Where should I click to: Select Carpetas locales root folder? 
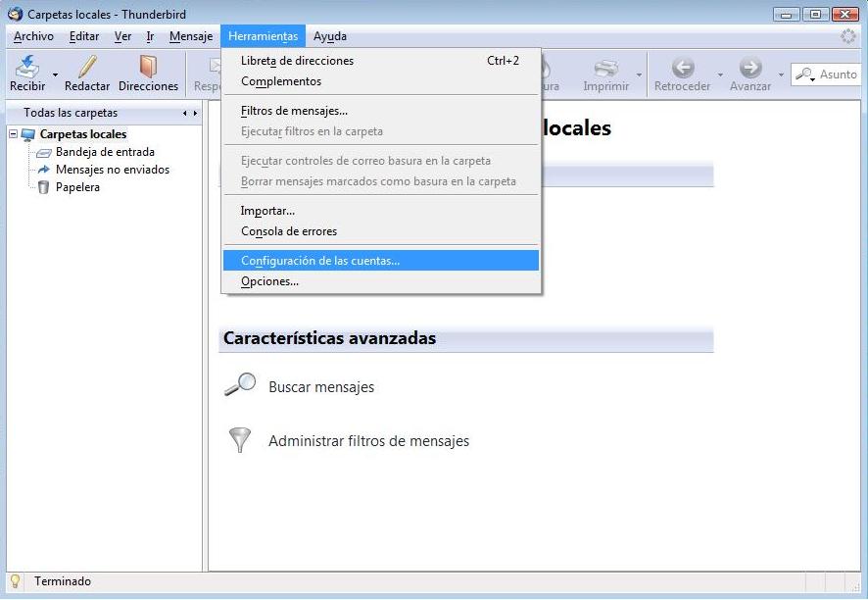click(x=83, y=134)
